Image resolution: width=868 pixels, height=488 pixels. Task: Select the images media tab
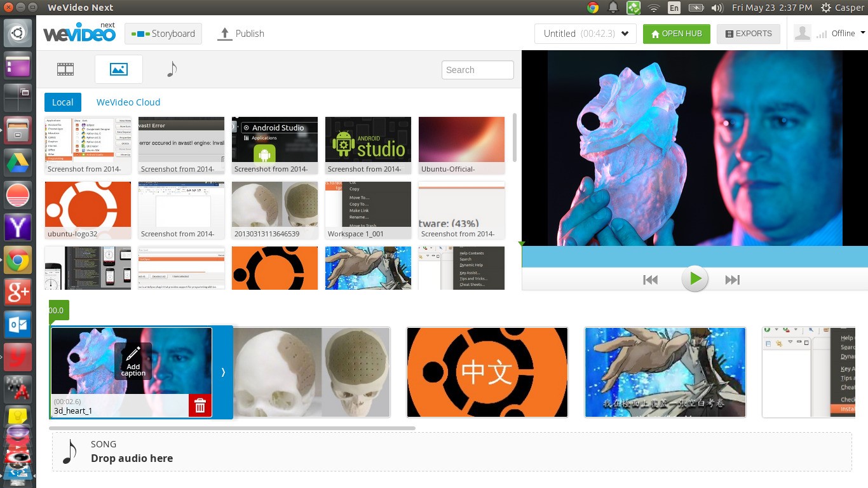(119, 69)
